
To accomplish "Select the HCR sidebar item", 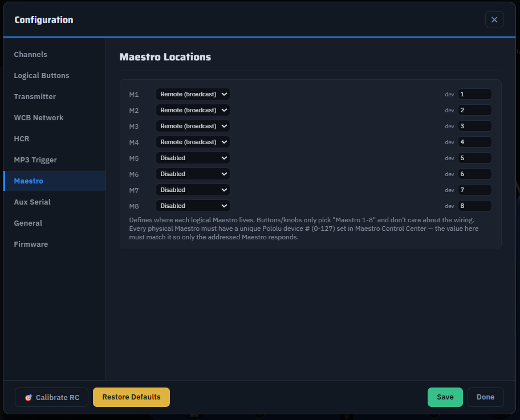I will coord(22,138).
